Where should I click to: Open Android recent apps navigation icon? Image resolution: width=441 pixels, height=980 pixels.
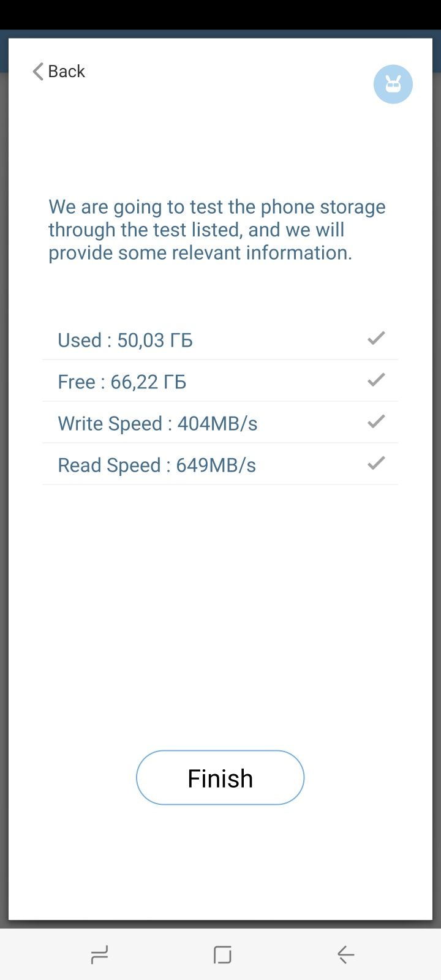click(x=99, y=954)
